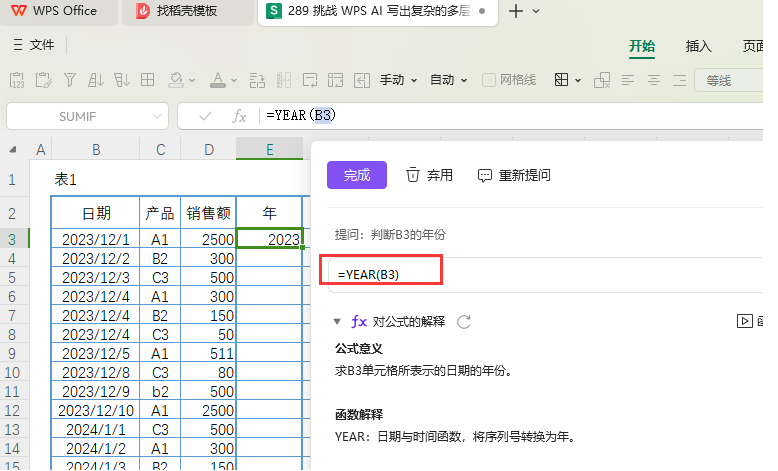Click the 弃用 discard button
Image resolution: width=778 pixels, height=471 pixels.
pos(429,175)
